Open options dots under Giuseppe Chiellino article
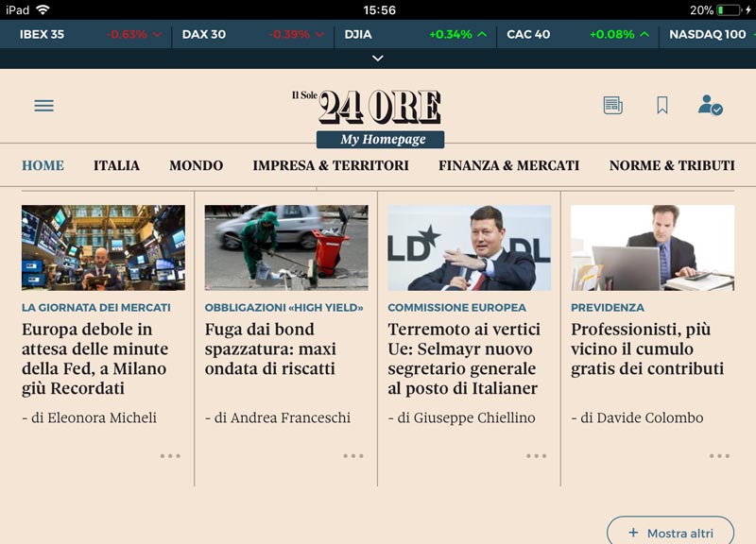Image resolution: width=756 pixels, height=544 pixels. 537,456
